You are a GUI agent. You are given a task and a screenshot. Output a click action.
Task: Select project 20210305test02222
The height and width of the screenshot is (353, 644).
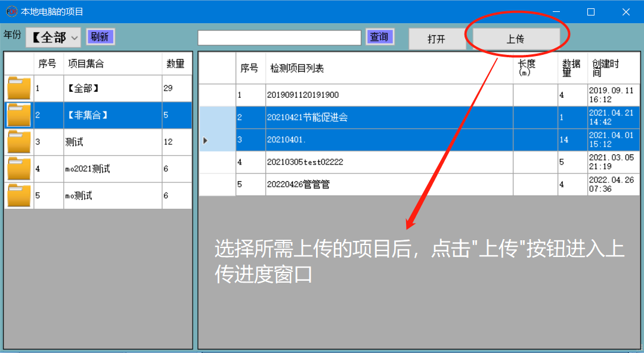click(x=389, y=162)
